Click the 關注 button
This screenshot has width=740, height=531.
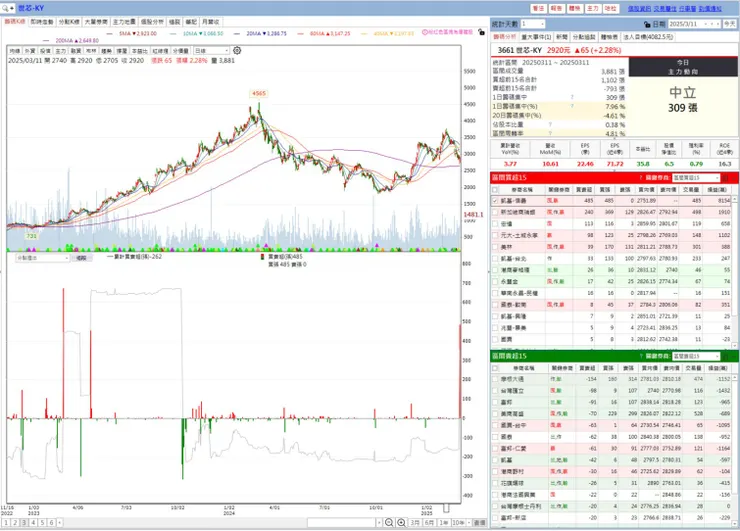538,8
